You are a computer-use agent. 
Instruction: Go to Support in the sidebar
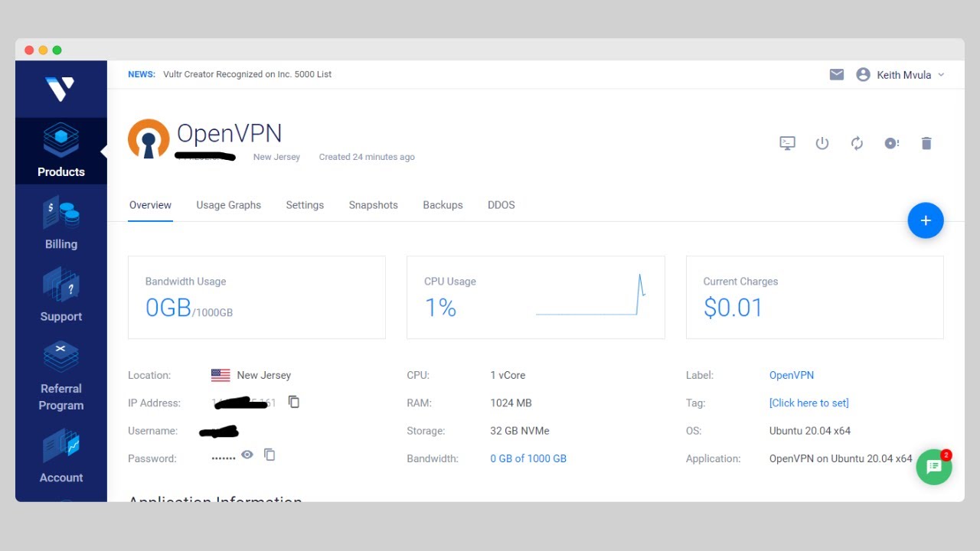pos(61,295)
